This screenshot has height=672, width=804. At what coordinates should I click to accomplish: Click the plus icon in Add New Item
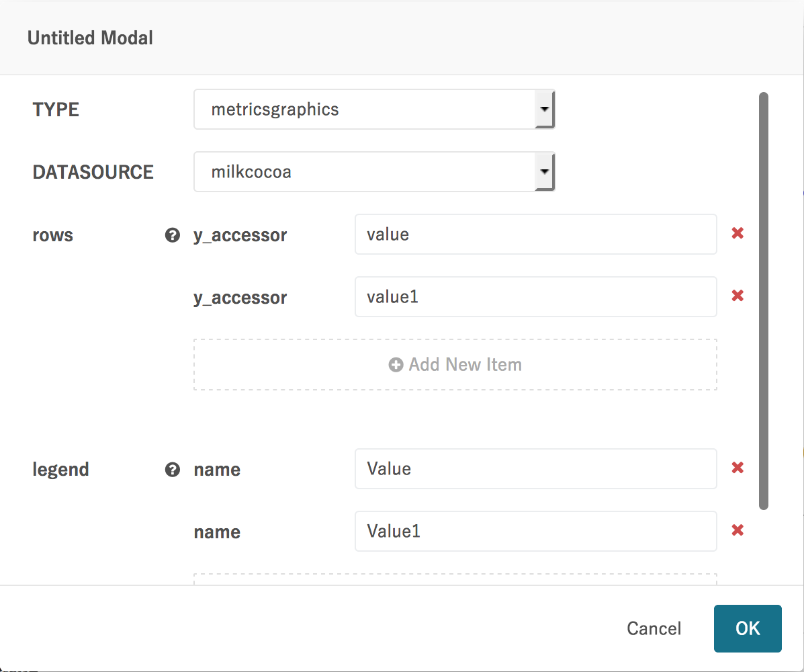tap(396, 365)
